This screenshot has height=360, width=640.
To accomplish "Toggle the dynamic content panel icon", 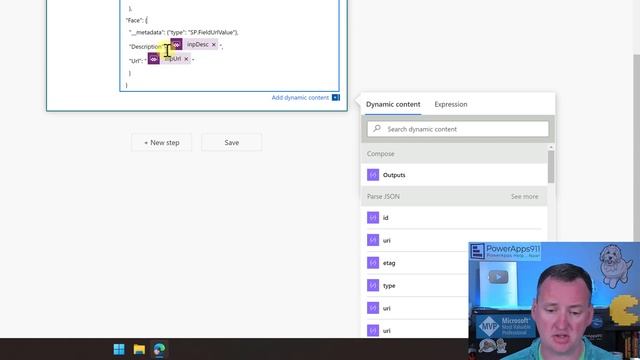I will click(336, 98).
